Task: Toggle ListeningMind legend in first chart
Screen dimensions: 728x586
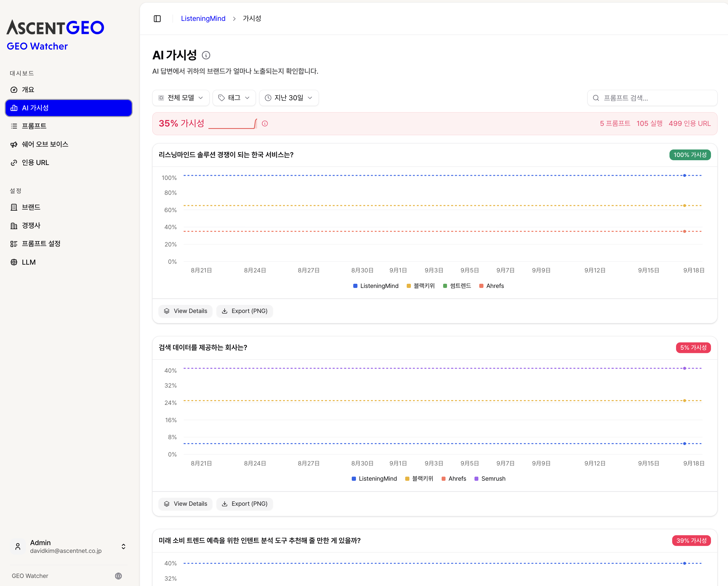Action: [376, 286]
